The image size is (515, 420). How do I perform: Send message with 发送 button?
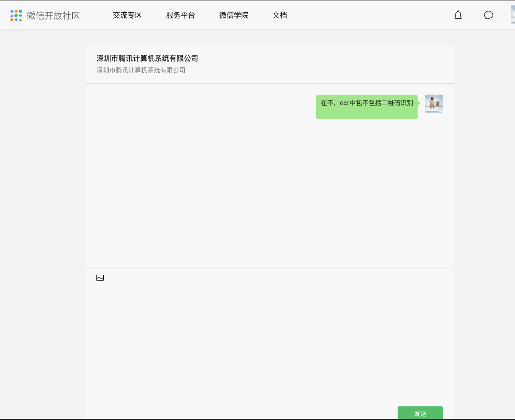tap(420, 413)
